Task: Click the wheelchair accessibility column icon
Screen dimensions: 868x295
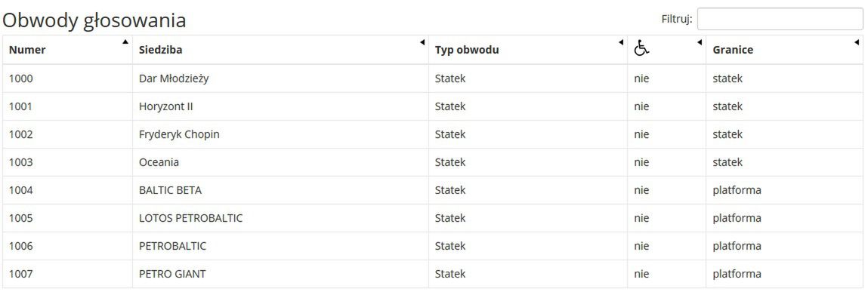Action: pos(641,48)
